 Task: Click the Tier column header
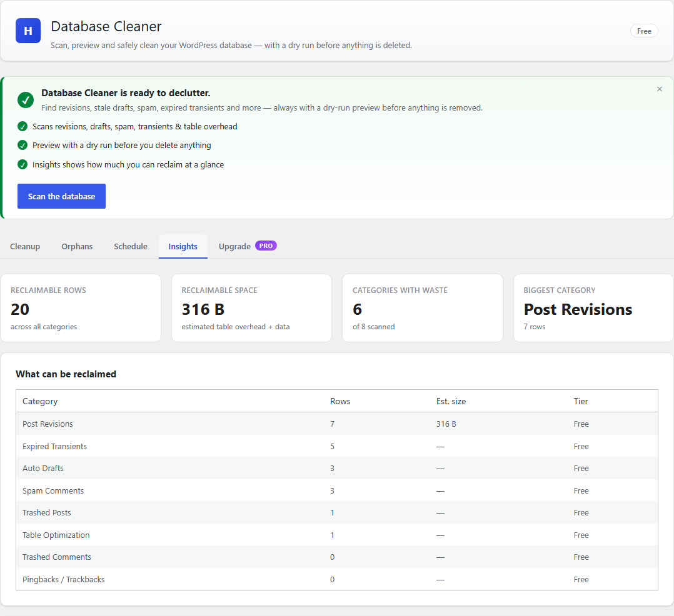(x=580, y=401)
